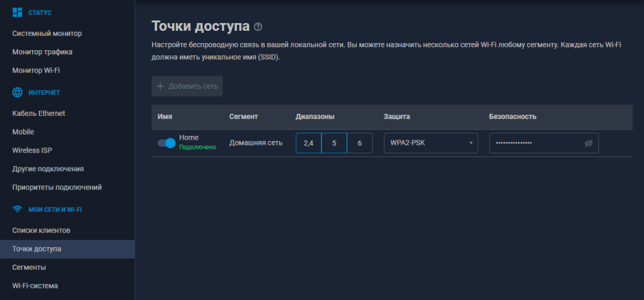Go to Монитор трафика
This screenshot has height=300, width=644.
(43, 52)
